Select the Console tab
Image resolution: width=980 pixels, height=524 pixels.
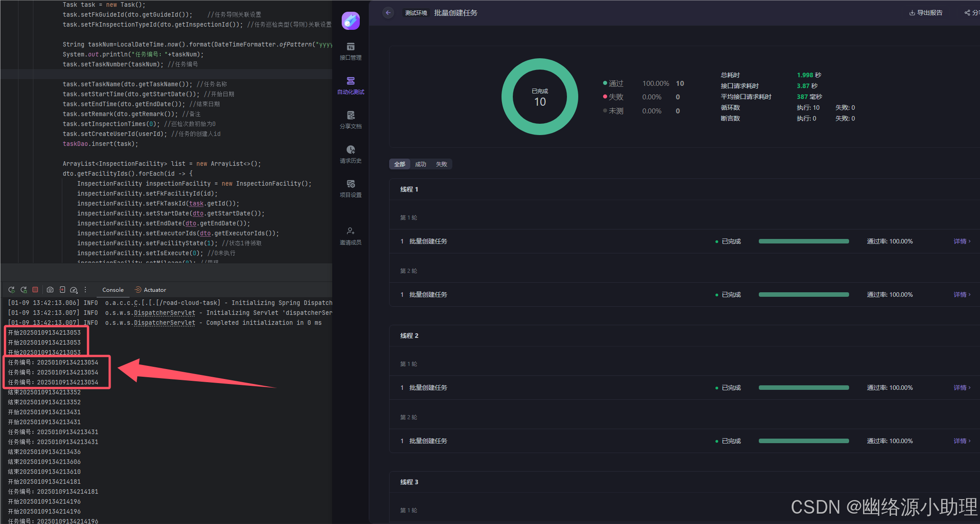pos(113,290)
